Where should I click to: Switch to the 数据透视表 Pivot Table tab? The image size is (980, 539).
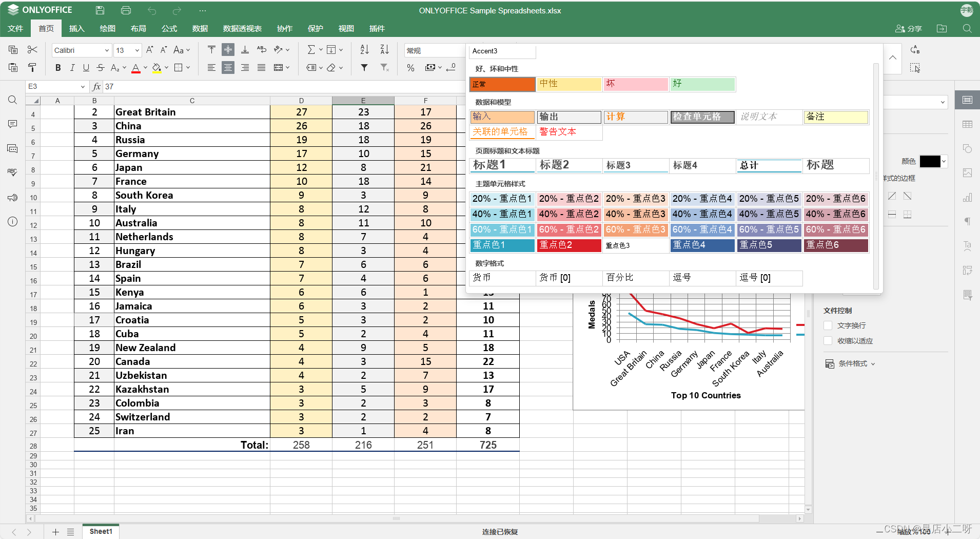pyautogui.click(x=242, y=29)
